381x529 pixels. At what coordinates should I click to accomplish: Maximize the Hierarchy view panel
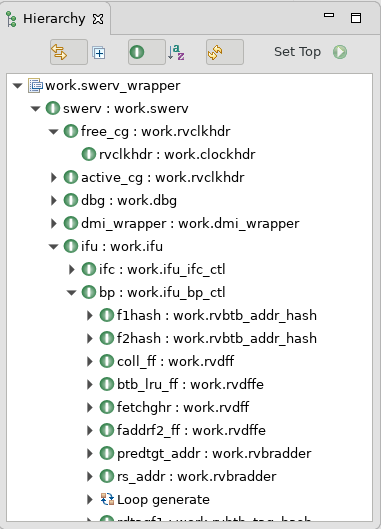(356, 18)
